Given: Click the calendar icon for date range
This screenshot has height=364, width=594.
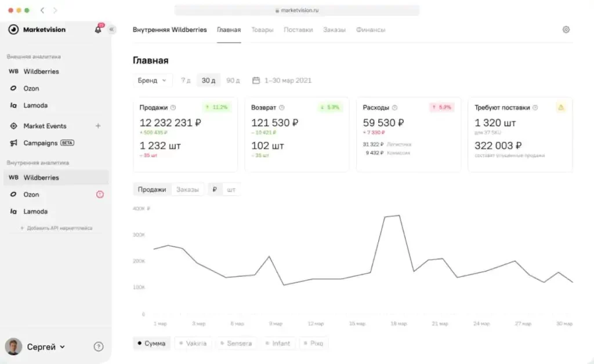Looking at the screenshot, I should (256, 81).
